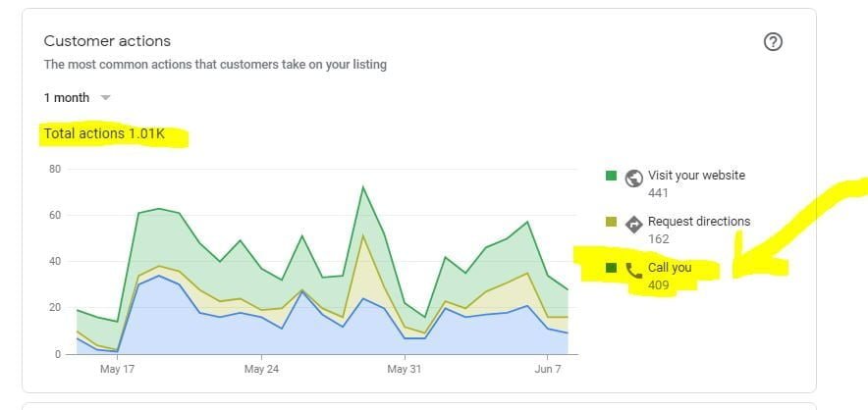Click the dark green Call you swatch
This screenshot has height=410, width=868.
(611, 268)
